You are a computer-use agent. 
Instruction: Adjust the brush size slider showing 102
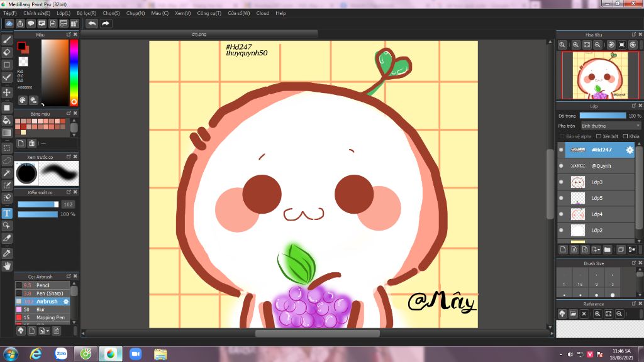38,204
